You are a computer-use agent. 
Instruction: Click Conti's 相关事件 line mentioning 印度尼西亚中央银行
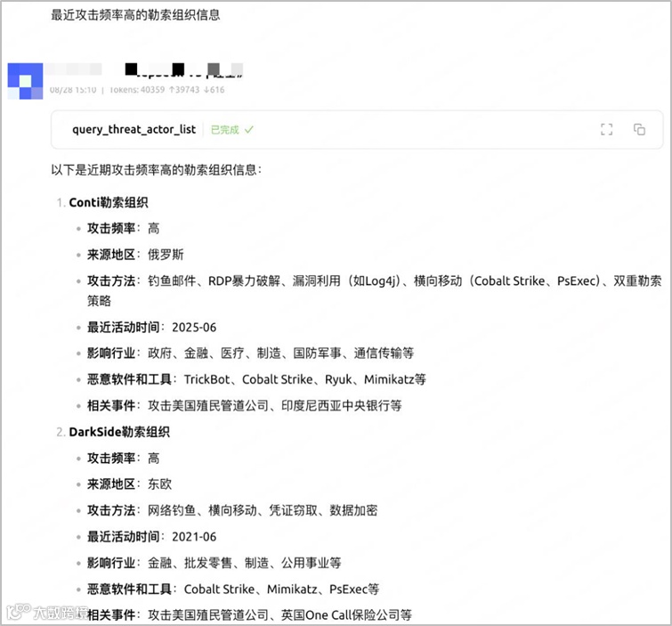(245, 406)
